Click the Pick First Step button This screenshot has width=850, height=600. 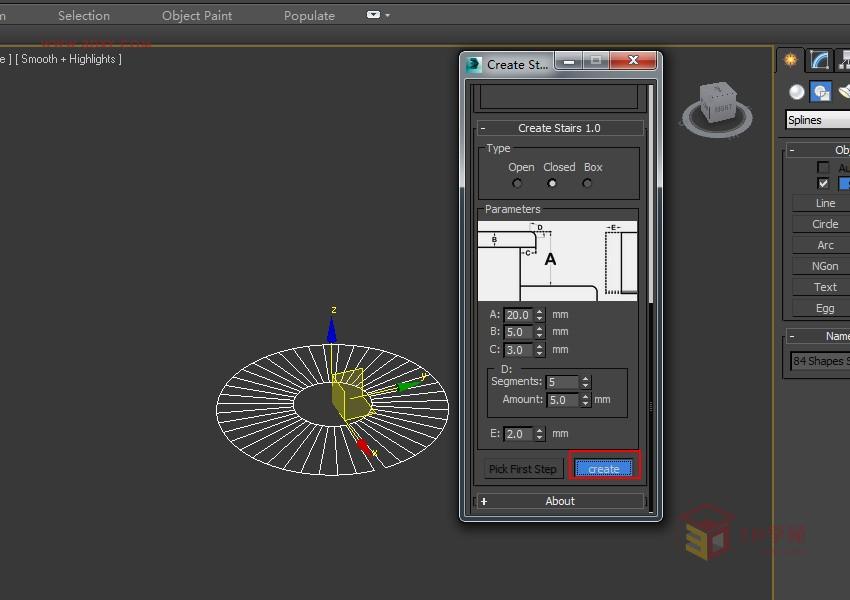click(522, 469)
